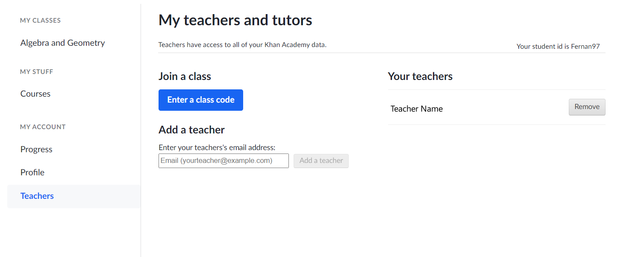Open the Profile page
This screenshot has width=644, height=257.
pos(32,172)
